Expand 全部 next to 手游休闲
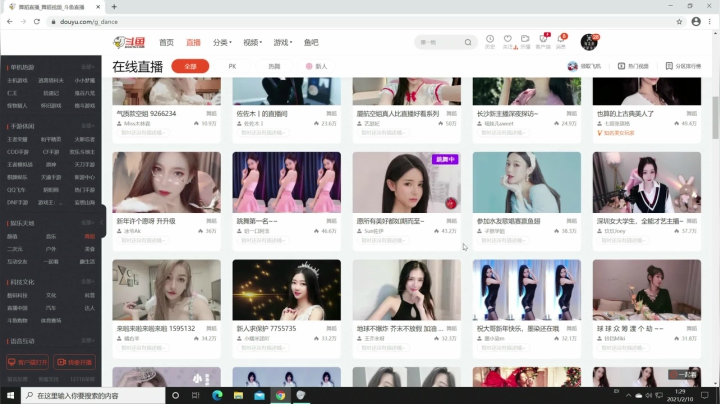The height and width of the screenshot is (404, 720). [x=87, y=126]
